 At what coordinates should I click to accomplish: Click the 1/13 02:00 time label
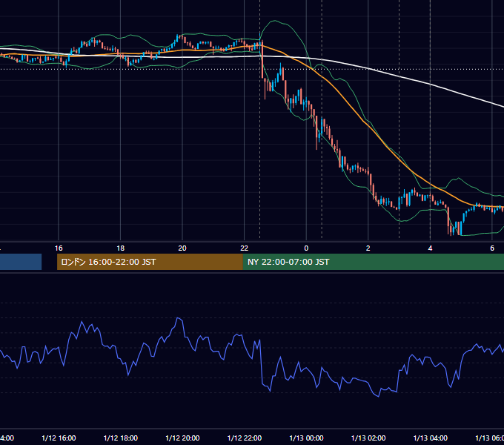[x=368, y=438]
